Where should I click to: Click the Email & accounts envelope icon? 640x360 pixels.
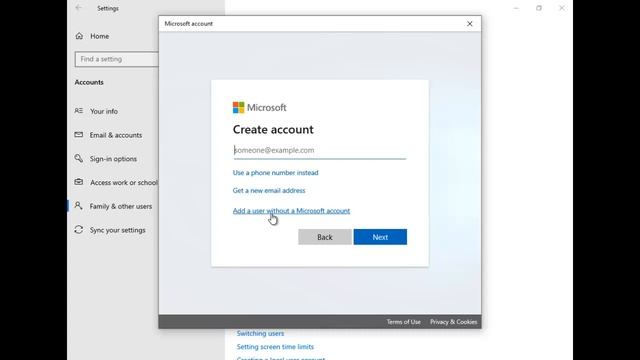[79, 135]
